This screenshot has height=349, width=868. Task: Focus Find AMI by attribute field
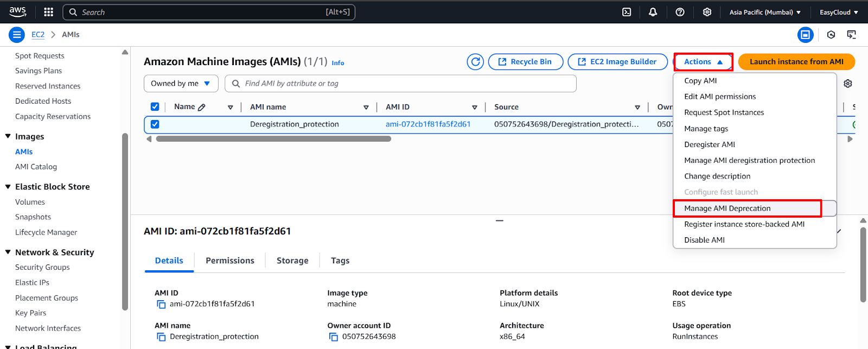click(x=400, y=84)
